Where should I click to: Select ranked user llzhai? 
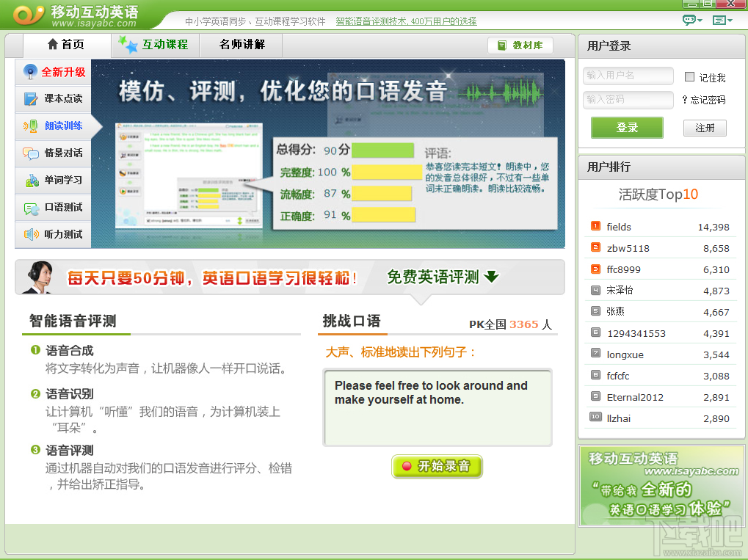660,418
